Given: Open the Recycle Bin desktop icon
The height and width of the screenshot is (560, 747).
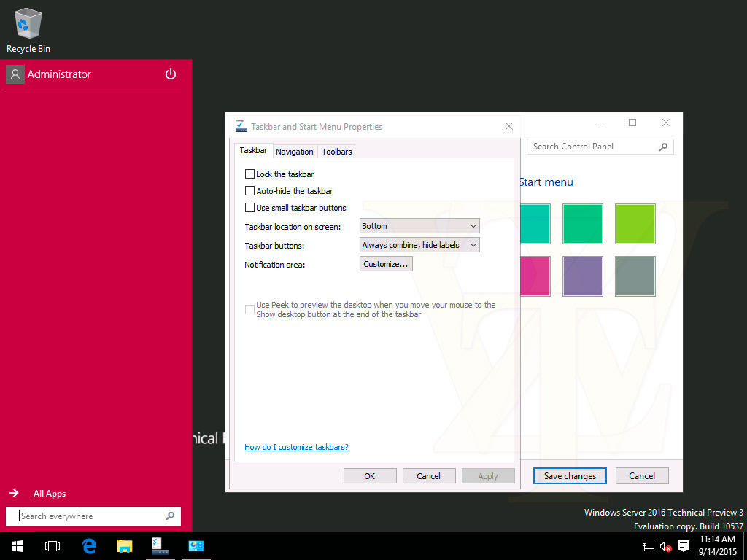Looking at the screenshot, I should point(28,30).
